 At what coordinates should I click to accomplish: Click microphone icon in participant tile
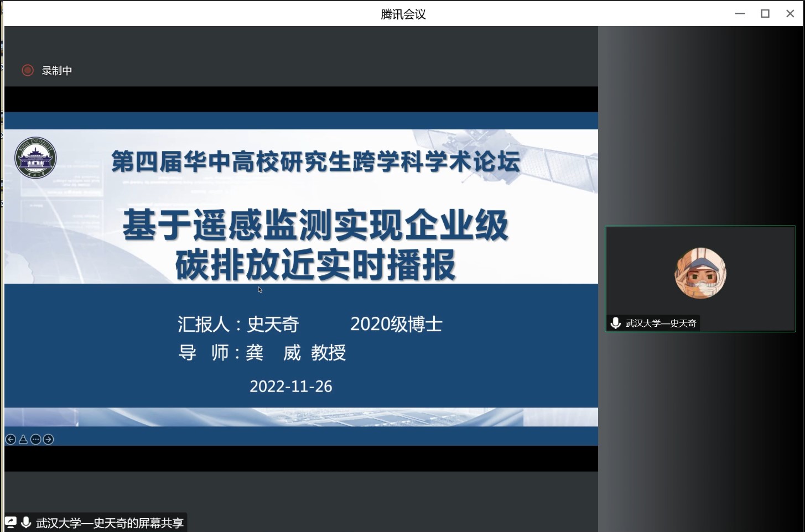coord(615,323)
